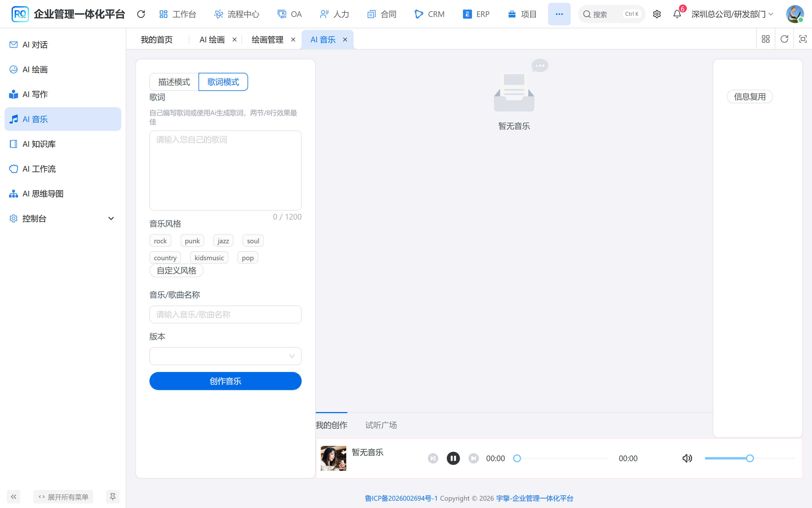Open the 深圳总公司/研发部门 dropdown
812x508 pixels.
732,14
